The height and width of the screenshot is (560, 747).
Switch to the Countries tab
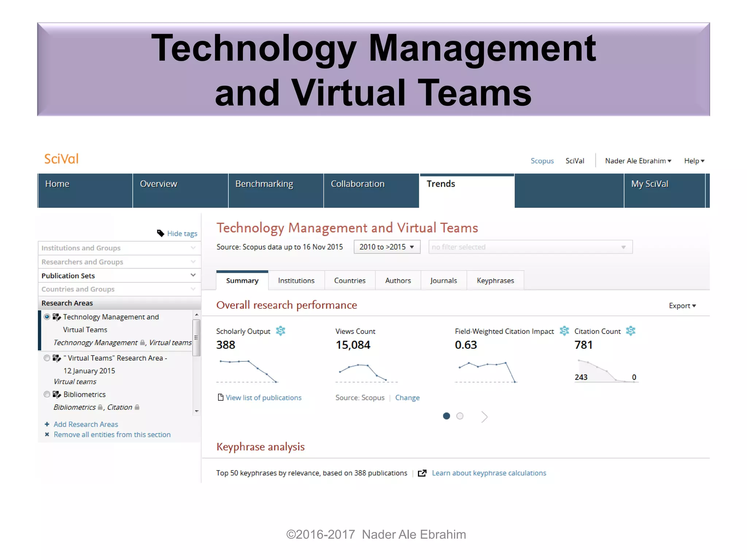tap(350, 280)
